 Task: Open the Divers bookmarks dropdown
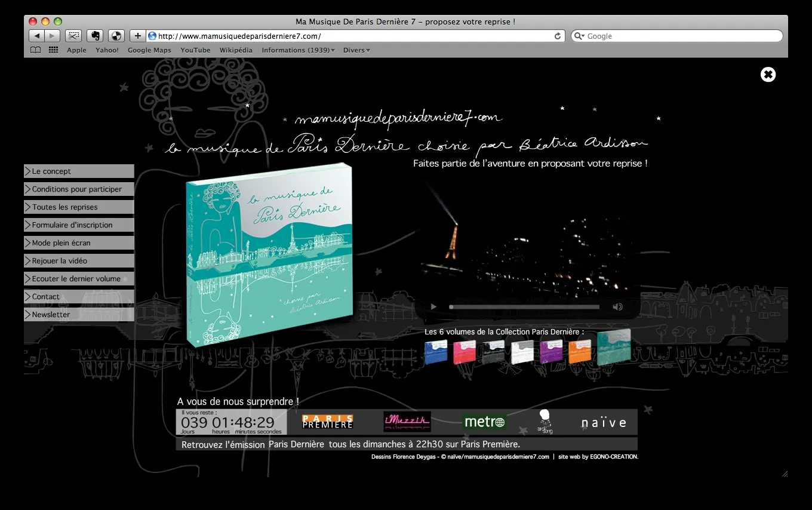coord(356,50)
